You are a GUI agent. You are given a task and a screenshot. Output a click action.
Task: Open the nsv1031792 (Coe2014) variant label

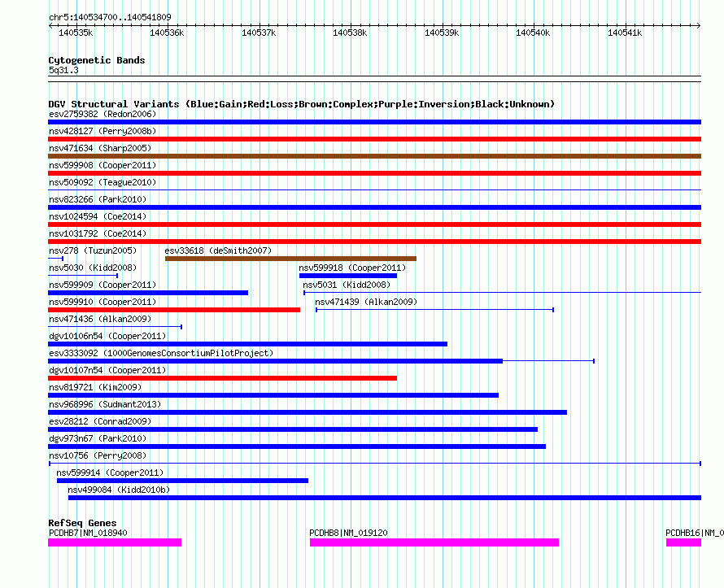coord(98,233)
